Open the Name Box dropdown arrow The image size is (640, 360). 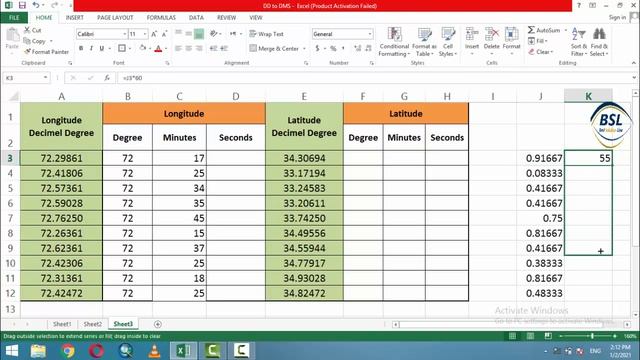coord(45,78)
